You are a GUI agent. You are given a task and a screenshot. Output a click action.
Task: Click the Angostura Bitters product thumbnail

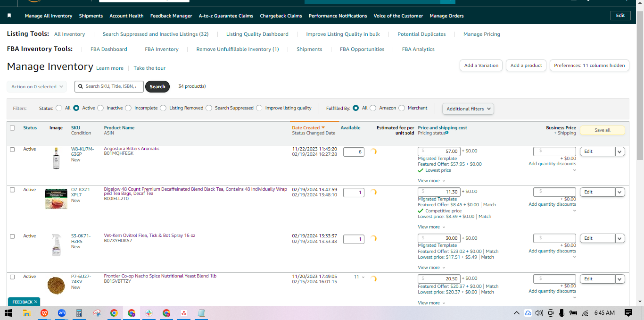click(x=56, y=158)
